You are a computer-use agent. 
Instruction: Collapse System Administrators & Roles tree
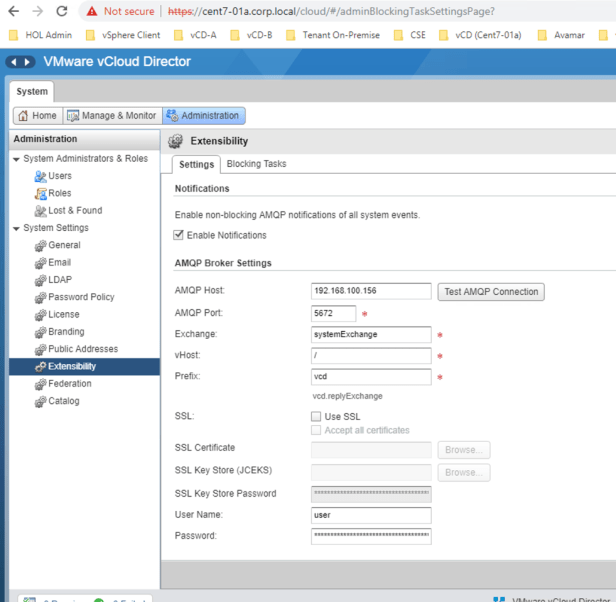point(16,159)
